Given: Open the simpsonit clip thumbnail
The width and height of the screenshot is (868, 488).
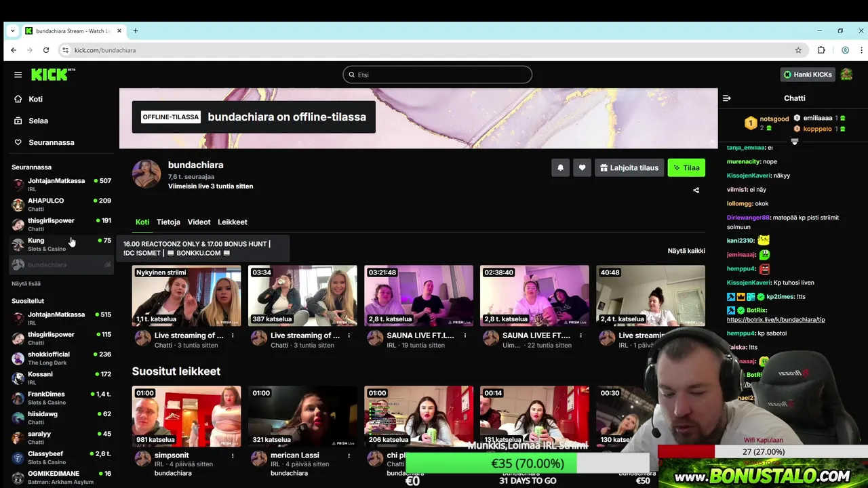Looking at the screenshot, I should 186,416.
